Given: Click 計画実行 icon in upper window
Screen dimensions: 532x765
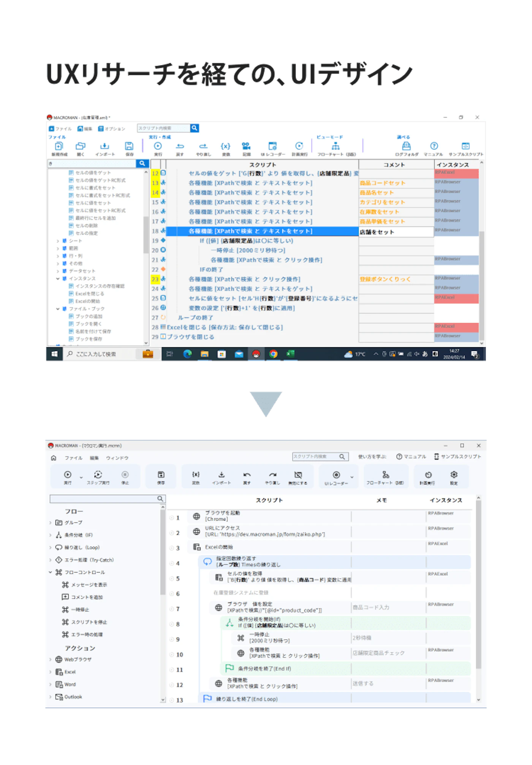Looking at the screenshot, I should [299, 146].
